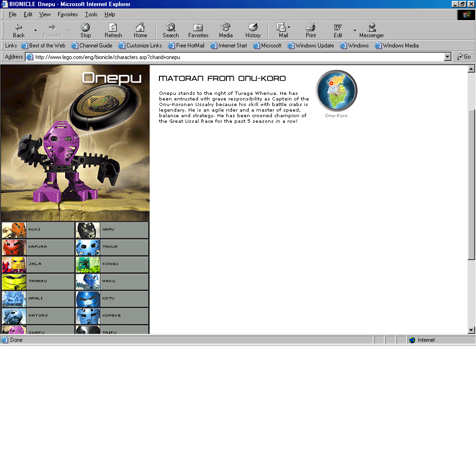Screen dimensions: 476x465
Task: Select the Hahli character thumbnail
Action: [14, 299]
